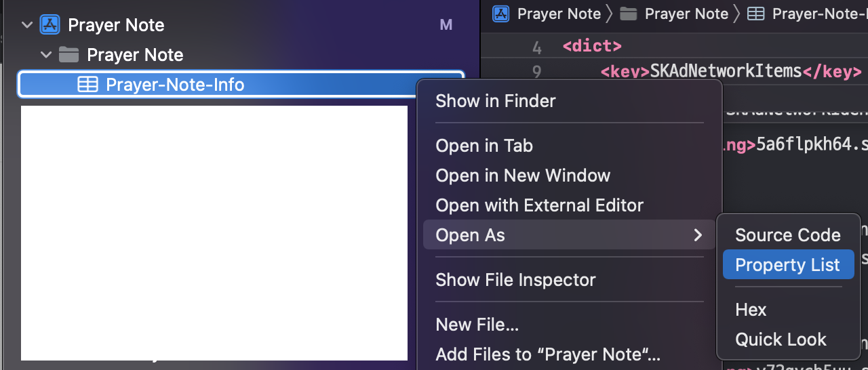Choose Show in Finder from context menu
Image resolution: width=868 pixels, height=370 pixels.
pyautogui.click(x=496, y=101)
